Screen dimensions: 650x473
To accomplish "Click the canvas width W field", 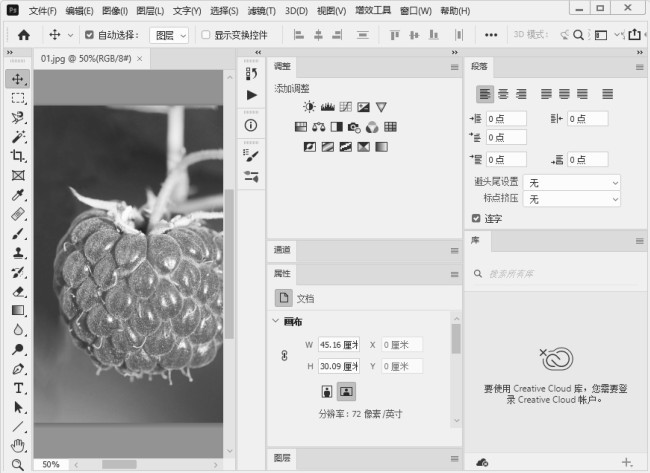I will 339,344.
